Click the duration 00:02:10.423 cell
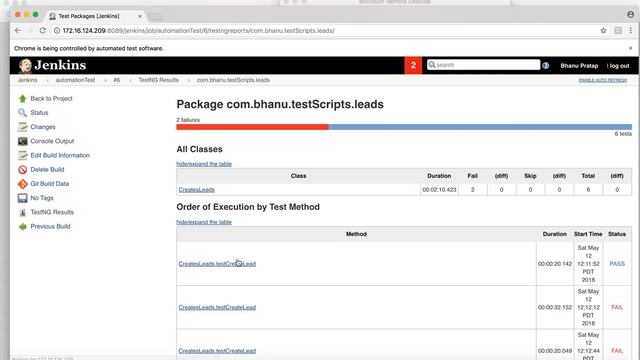Image resolution: width=640 pixels, height=360 pixels. coord(439,190)
